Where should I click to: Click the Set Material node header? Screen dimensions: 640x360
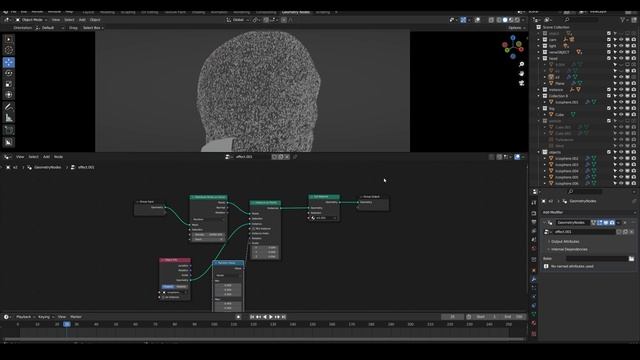tap(324, 197)
